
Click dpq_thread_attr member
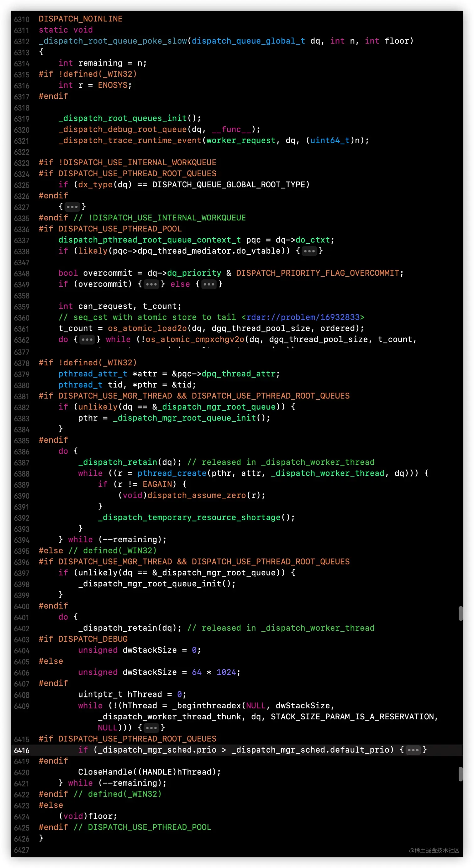[239, 374]
